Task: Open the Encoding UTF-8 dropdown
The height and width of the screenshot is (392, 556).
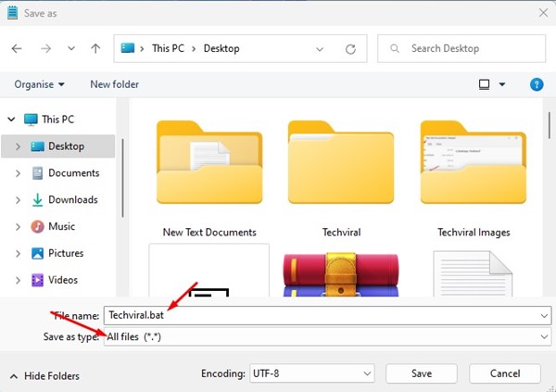Action: 312,373
